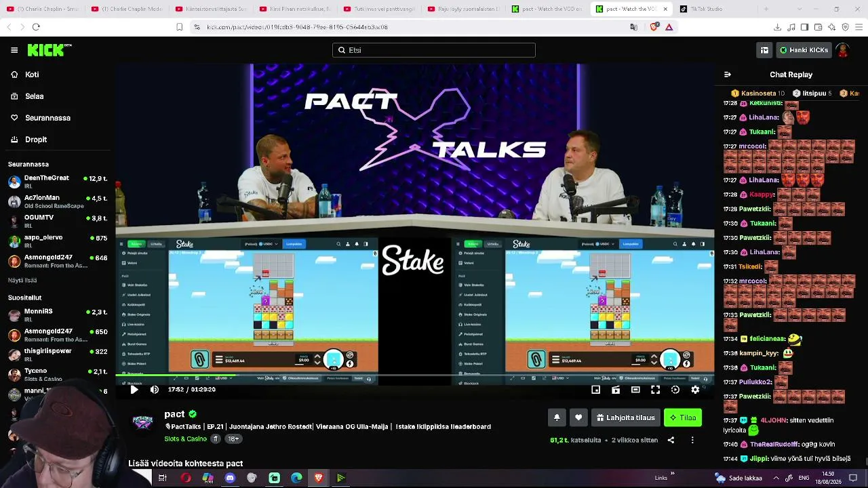
Task: Open MonniRS recommended channel
Action: pos(58,315)
